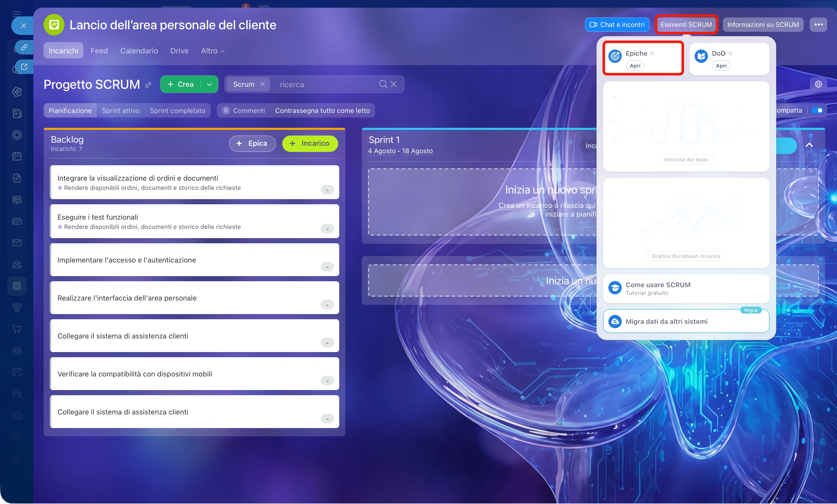Open the AI sparkle icon in the sidebar
The width and height of the screenshot is (837, 504).
17,92
